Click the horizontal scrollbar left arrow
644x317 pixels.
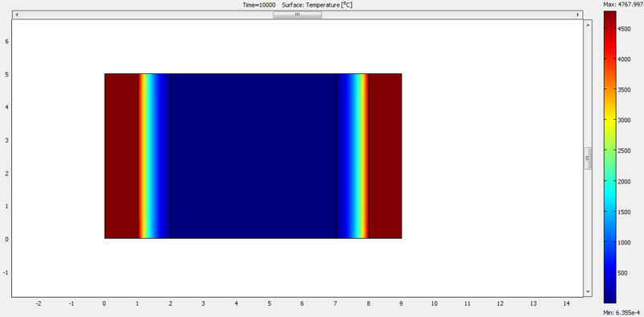point(16,15)
